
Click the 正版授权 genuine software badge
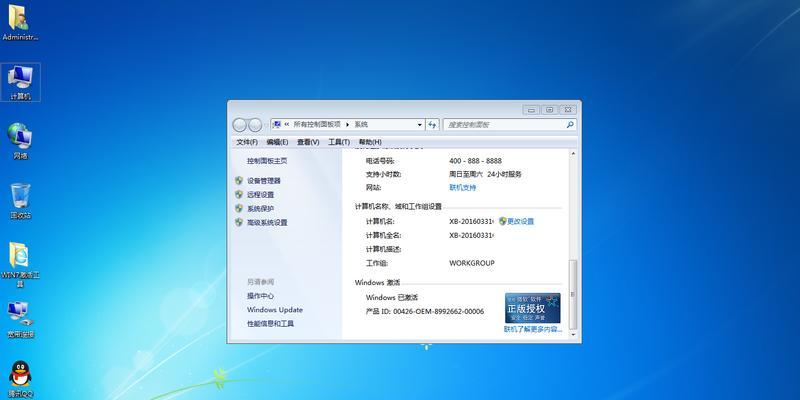pyautogui.click(x=532, y=308)
